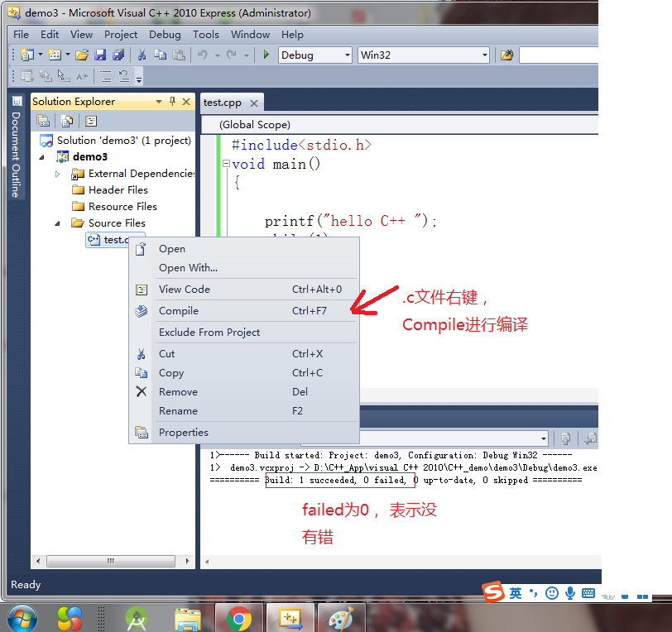This screenshot has width=672, height=632.
Task: Open the File menu
Action: pyautogui.click(x=21, y=34)
